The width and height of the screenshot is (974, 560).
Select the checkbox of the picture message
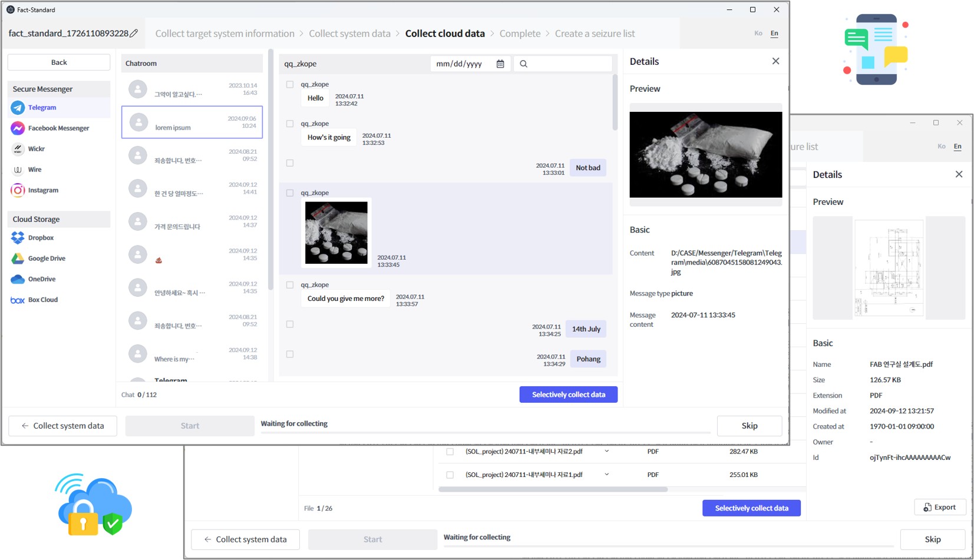[x=290, y=193]
